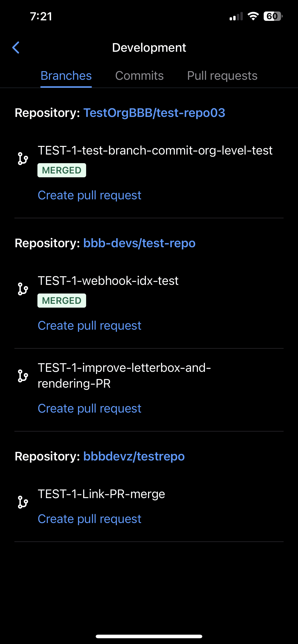Create pull request for Link-PR-merge branch
This screenshot has width=298, height=644.
[x=89, y=519]
